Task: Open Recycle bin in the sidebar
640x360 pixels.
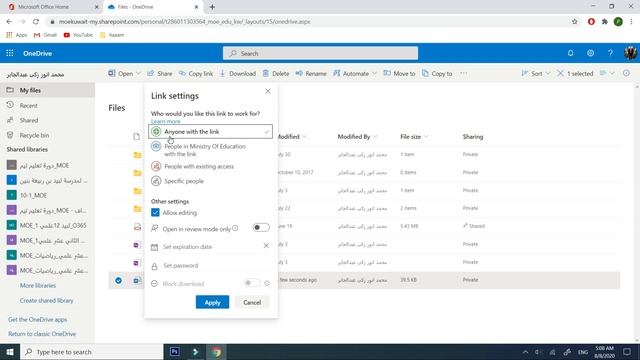Action: [x=47, y=135]
